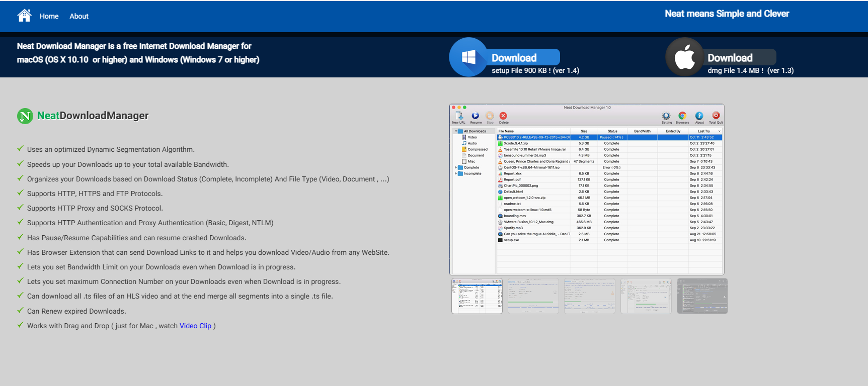Select the bounding.mov row
Viewport: 868px width, 386px height.
(609, 216)
